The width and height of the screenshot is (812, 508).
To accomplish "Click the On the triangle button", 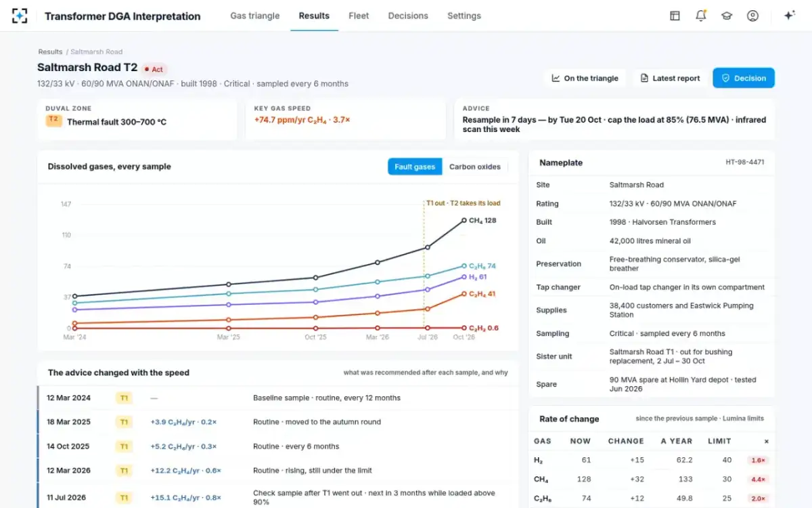I will pyautogui.click(x=585, y=78).
